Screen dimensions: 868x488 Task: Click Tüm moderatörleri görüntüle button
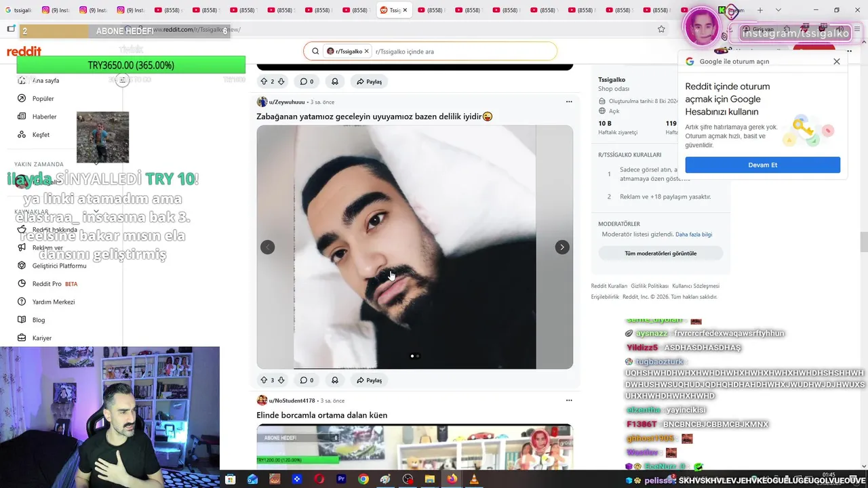coord(660,253)
